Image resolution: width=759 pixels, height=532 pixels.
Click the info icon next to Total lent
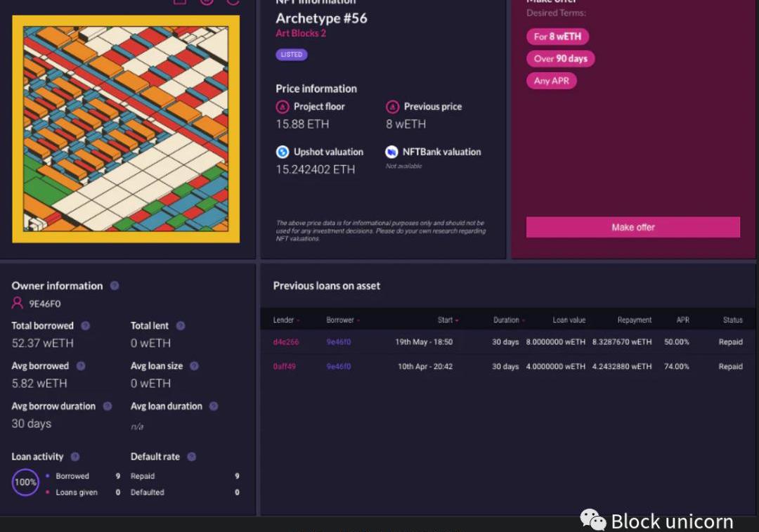pyautogui.click(x=181, y=326)
